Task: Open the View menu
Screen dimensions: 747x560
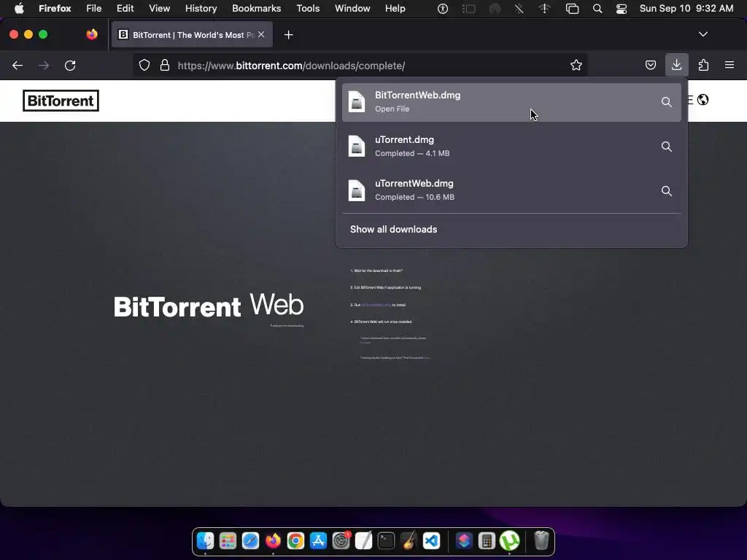Action: (159, 8)
